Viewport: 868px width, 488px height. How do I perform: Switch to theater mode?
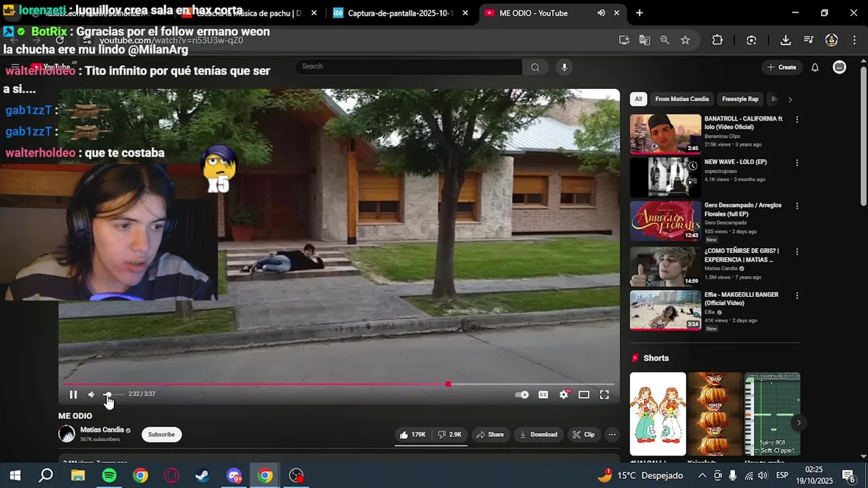click(x=584, y=394)
